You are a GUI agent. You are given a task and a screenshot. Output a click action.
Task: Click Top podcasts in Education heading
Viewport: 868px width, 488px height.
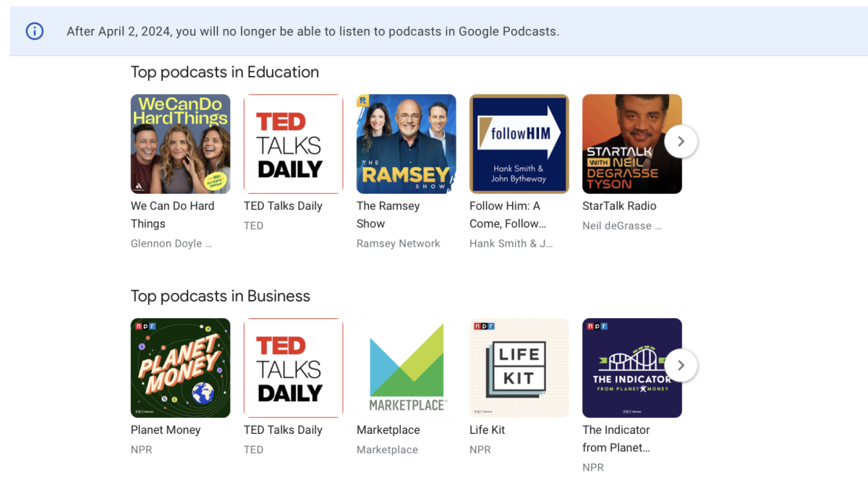[x=225, y=72]
